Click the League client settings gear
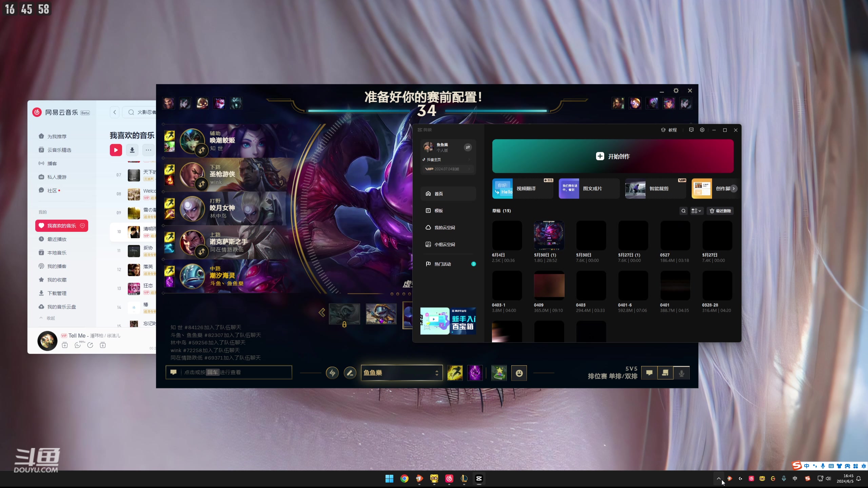Viewport: 868px width, 488px height. pyautogui.click(x=676, y=90)
